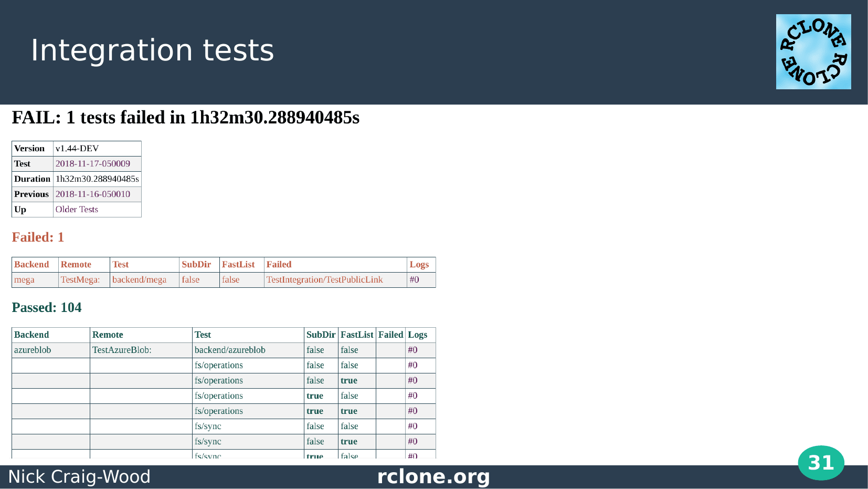Viewport: 868px width, 489px height.
Task: Open the Older Tests link
Action: (77, 210)
